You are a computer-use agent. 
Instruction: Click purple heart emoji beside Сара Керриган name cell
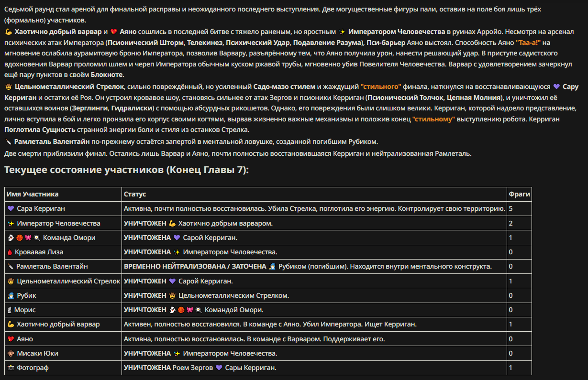click(x=11, y=208)
